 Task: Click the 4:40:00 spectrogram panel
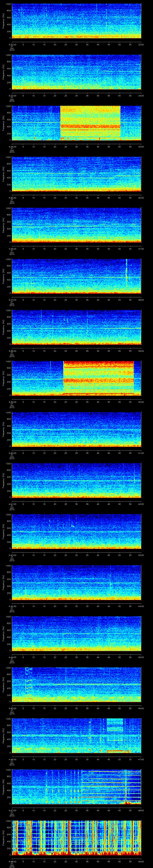(x=76, y=429)
